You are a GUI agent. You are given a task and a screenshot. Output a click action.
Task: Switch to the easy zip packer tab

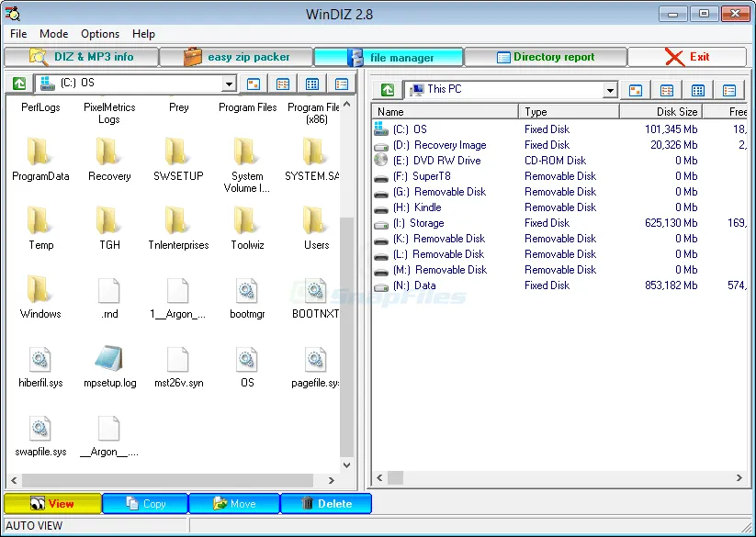click(x=236, y=57)
